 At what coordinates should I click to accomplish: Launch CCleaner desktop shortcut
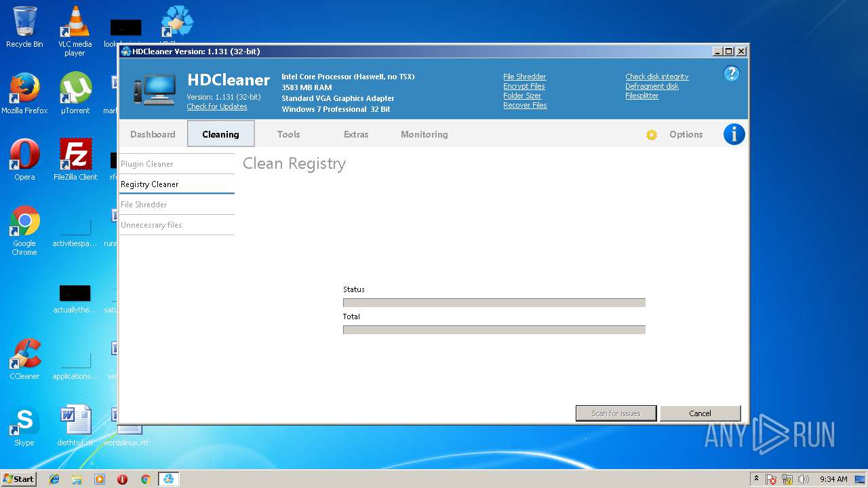coord(24,359)
